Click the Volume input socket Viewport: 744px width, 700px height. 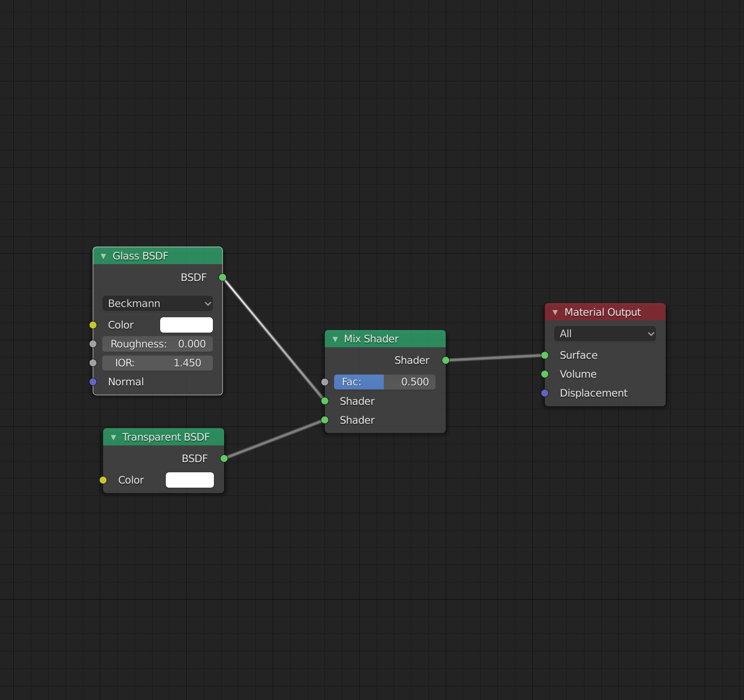545,374
